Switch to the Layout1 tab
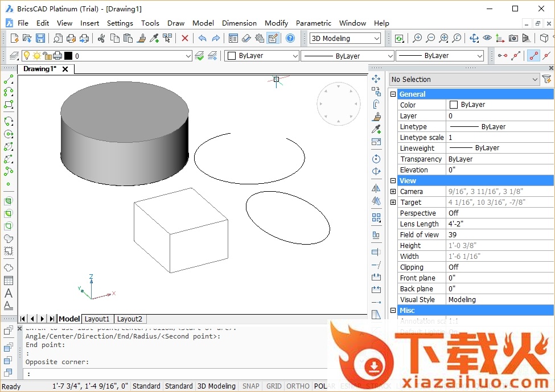 tap(97, 319)
